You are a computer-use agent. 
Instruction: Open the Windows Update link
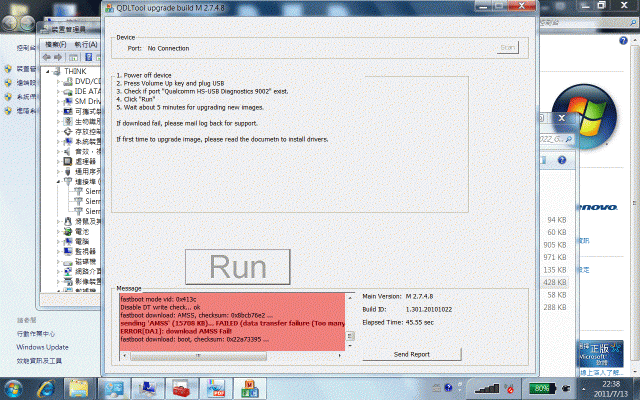coord(42,347)
